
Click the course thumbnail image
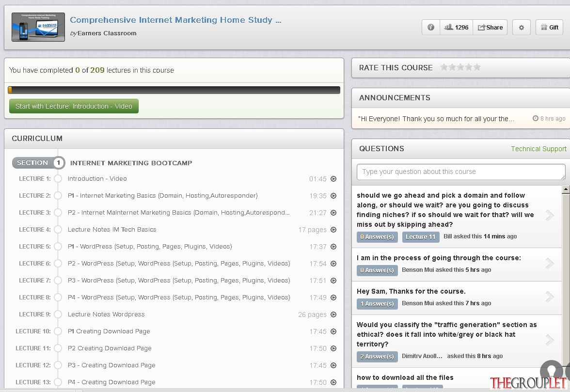38,27
